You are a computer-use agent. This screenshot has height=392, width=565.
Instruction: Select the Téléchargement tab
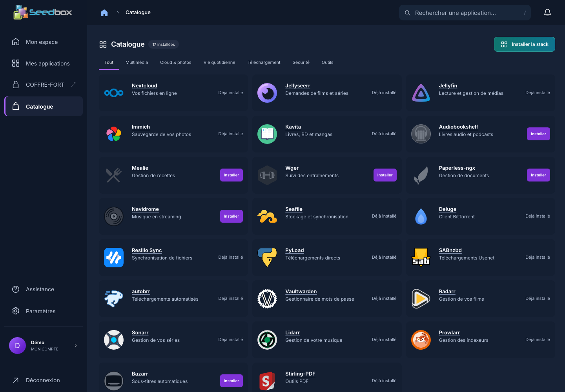[264, 62]
